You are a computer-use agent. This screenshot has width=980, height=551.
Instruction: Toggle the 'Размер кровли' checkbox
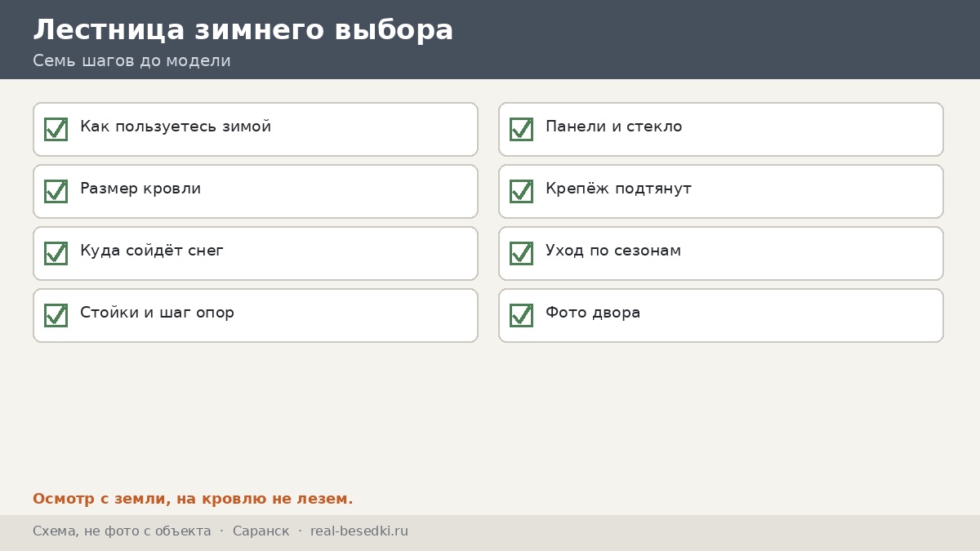click(56, 191)
